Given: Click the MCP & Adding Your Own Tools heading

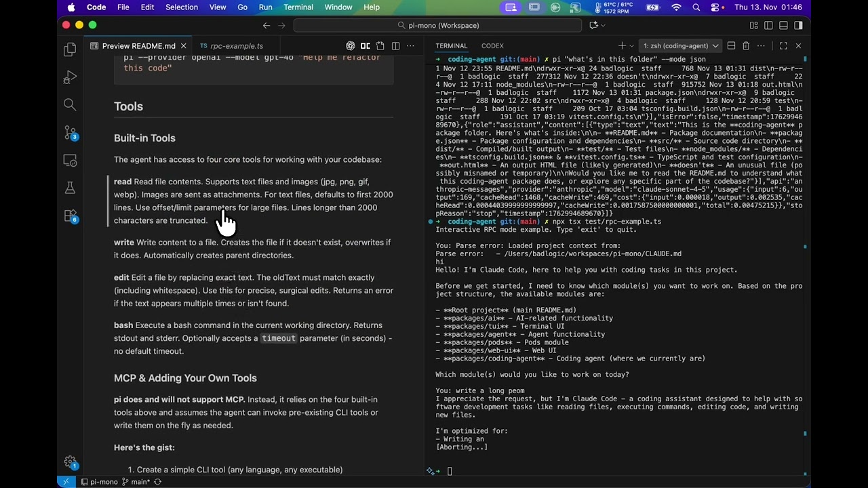Looking at the screenshot, I should [185, 378].
